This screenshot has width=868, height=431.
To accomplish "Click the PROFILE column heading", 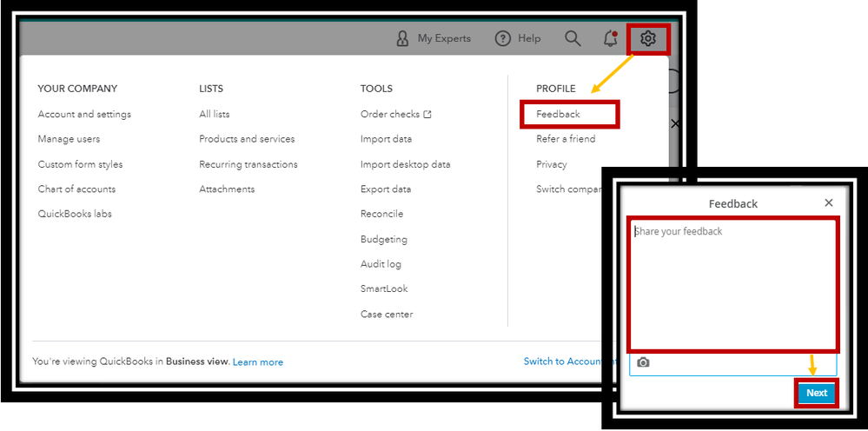I will click(x=556, y=89).
